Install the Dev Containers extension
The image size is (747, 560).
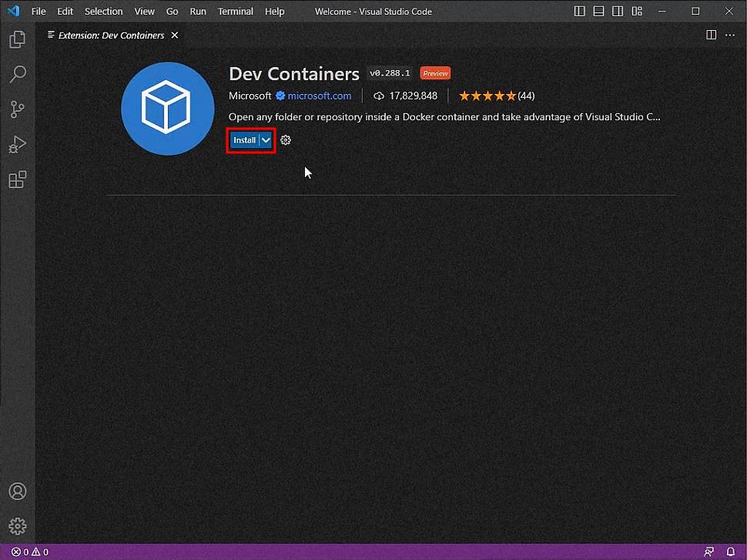point(244,140)
